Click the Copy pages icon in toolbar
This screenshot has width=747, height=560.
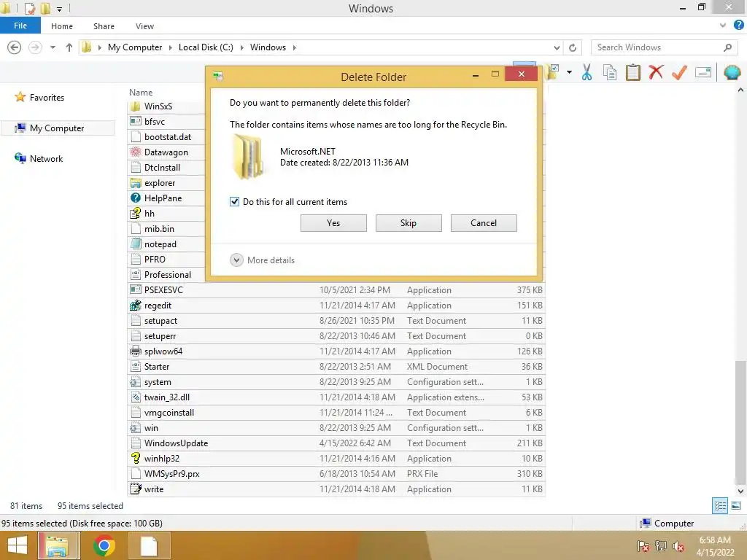[x=610, y=72]
